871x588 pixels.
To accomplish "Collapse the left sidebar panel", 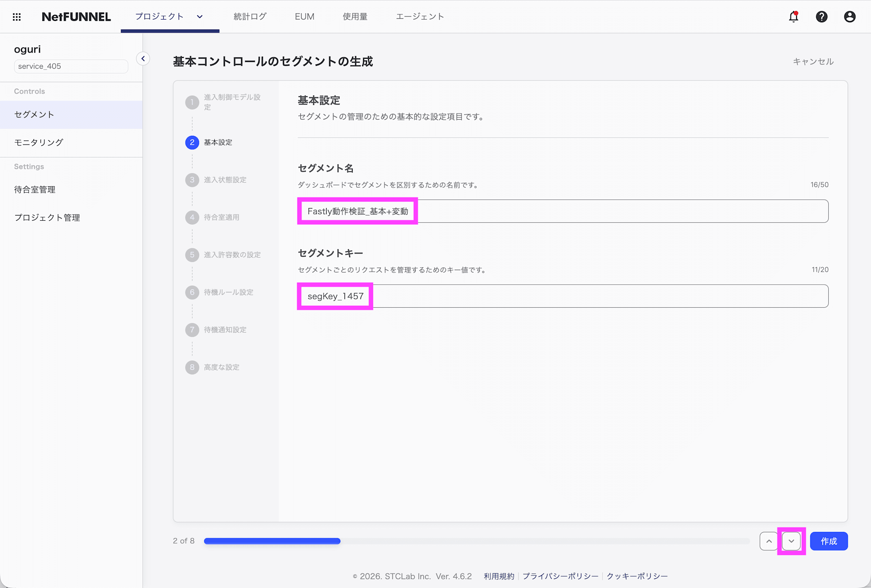I will tap(143, 58).
